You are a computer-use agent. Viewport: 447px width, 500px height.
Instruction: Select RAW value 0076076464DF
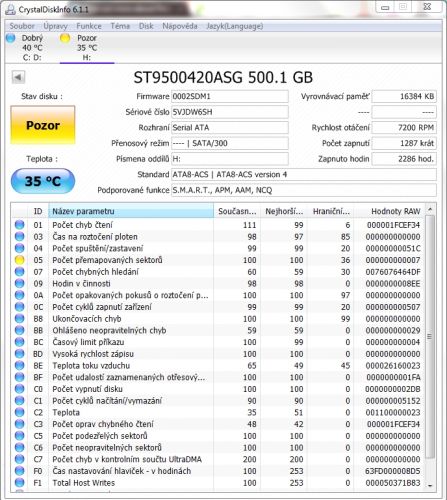(393, 272)
